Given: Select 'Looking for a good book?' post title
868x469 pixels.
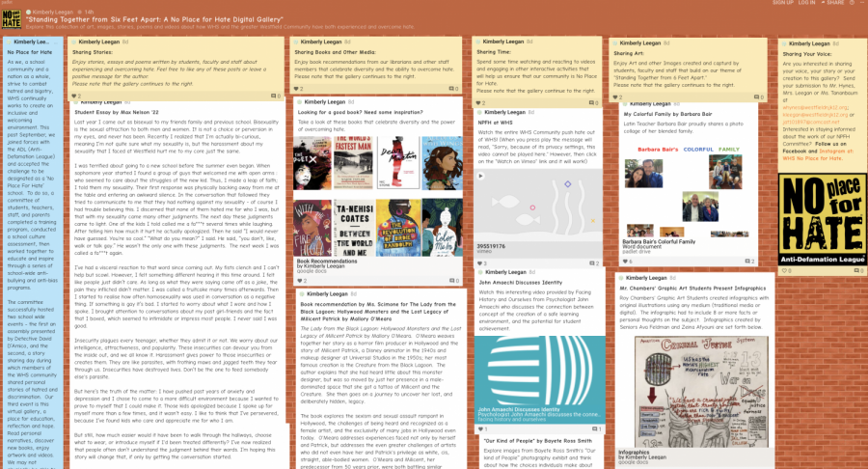Looking at the screenshot, I should pos(361,112).
